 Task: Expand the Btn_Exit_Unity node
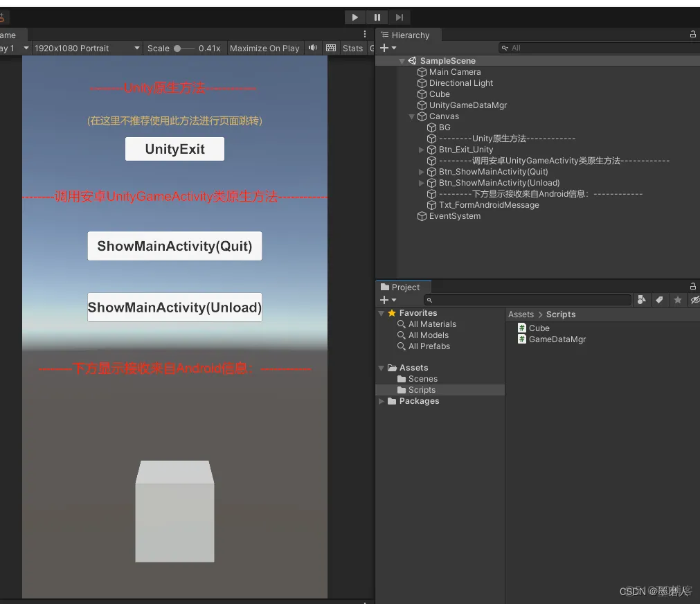421,150
